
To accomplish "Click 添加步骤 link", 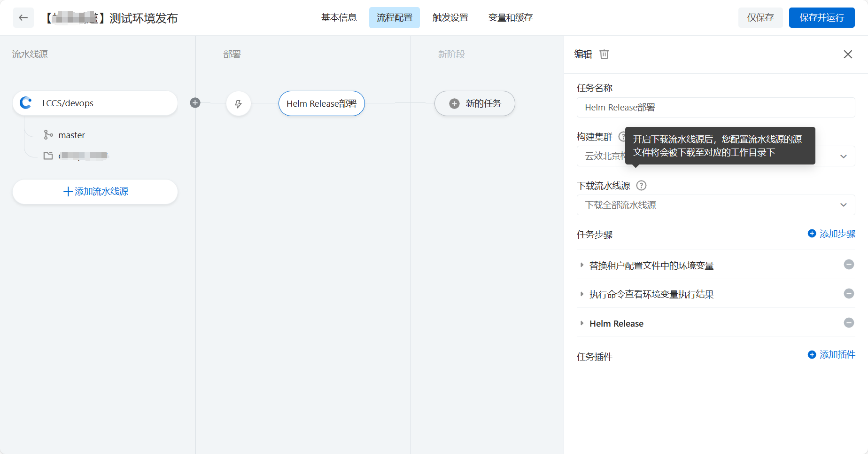I will point(831,234).
